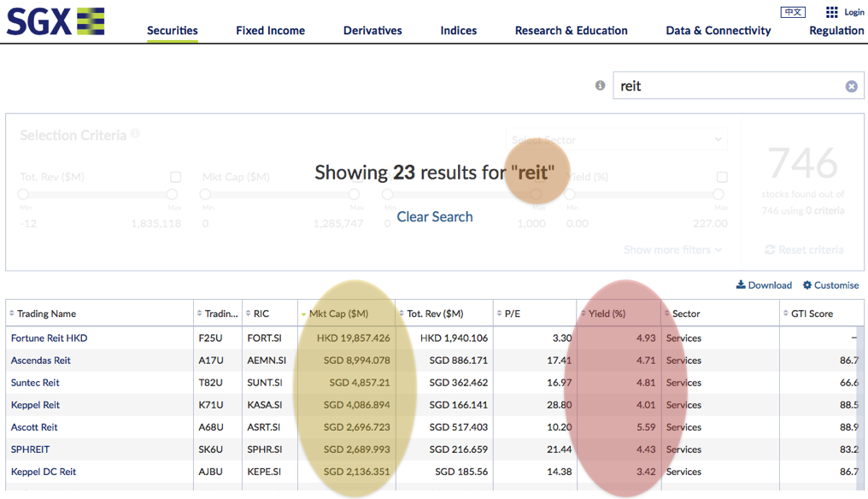Open Ascendas Reit stock page
Viewport: 868px width, 499px height.
41,360
